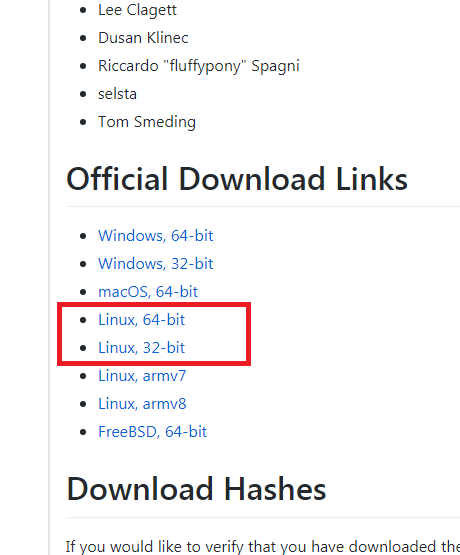
Task: Click the bullet beside Linux, 64-bit
Action: point(83,320)
